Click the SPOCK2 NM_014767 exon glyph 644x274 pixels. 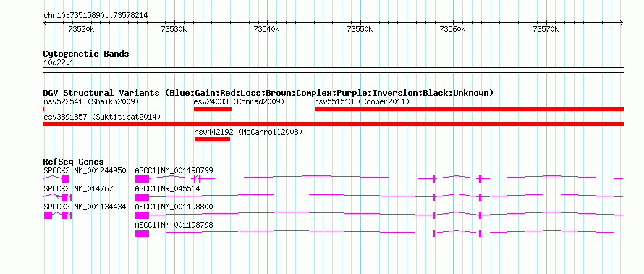[65, 197]
